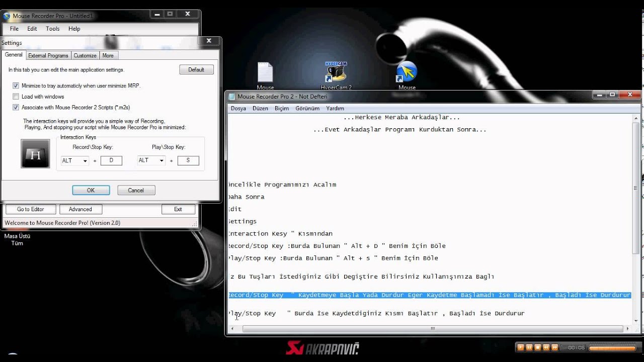Minimize the Notepad window
The height and width of the screenshot is (362, 644).
(x=599, y=95)
